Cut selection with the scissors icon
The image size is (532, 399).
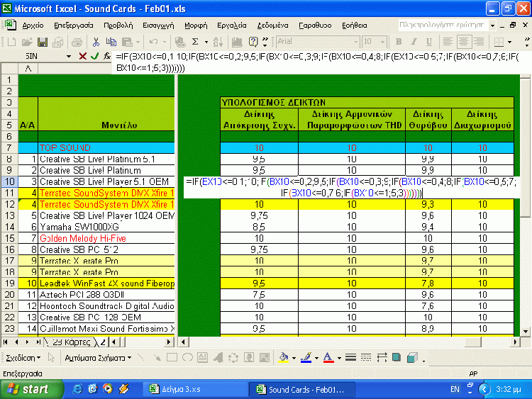point(96,42)
